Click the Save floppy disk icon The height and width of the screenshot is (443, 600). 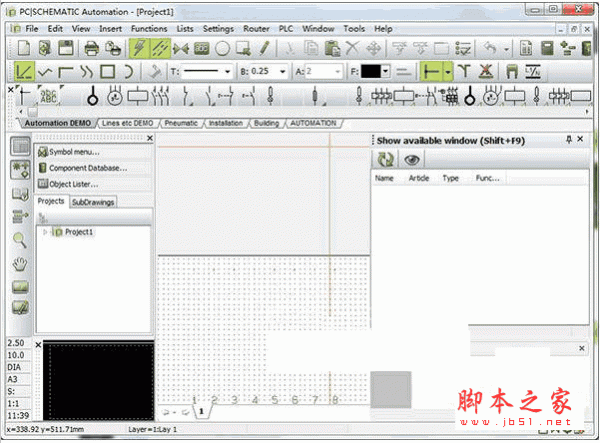click(x=65, y=49)
